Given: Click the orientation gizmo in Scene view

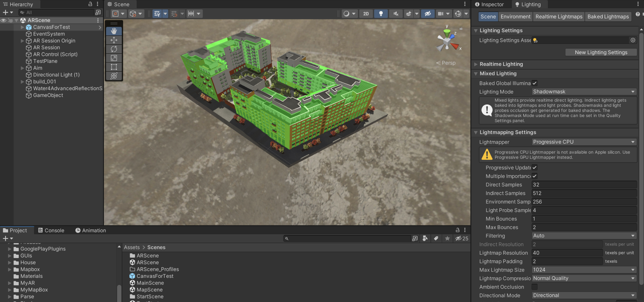Looking at the screenshot, I should click(x=447, y=42).
